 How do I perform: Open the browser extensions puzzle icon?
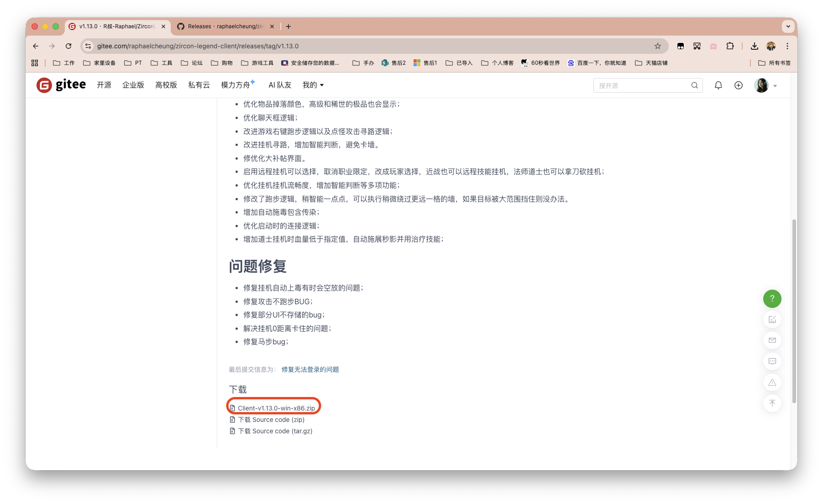click(x=730, y=46)
